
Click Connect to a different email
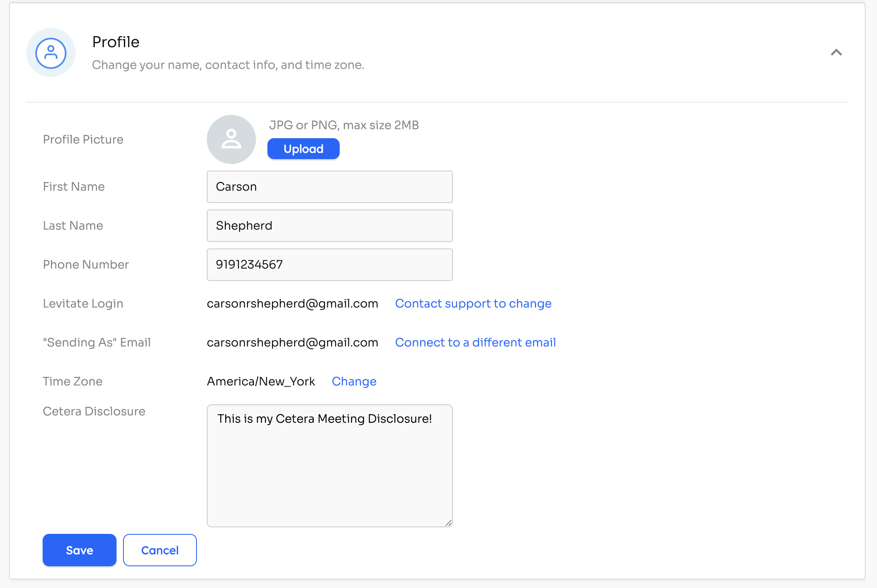[475, 343]
